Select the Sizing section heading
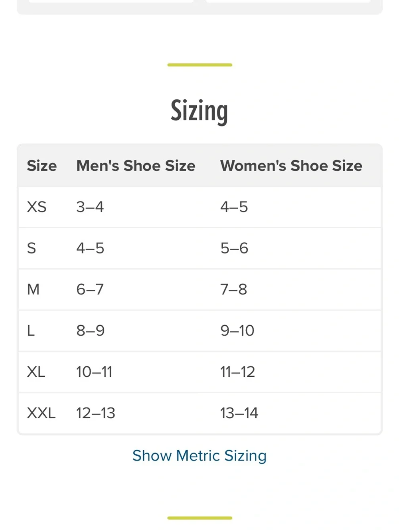Image resolution: width=399 pixels, height=532 pixels. (199, 111)
